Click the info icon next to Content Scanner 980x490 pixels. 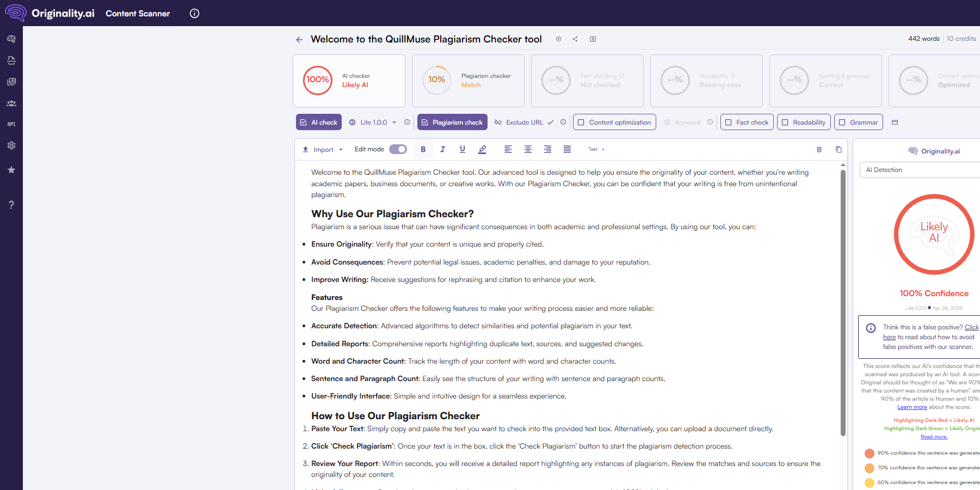194,14
